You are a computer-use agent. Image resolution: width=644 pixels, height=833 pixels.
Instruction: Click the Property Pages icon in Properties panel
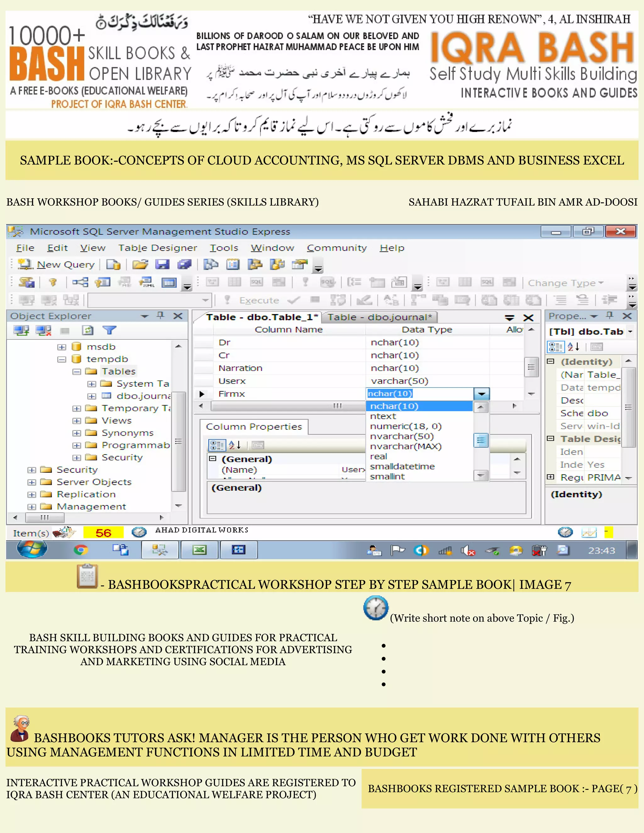tap(597, 347)
